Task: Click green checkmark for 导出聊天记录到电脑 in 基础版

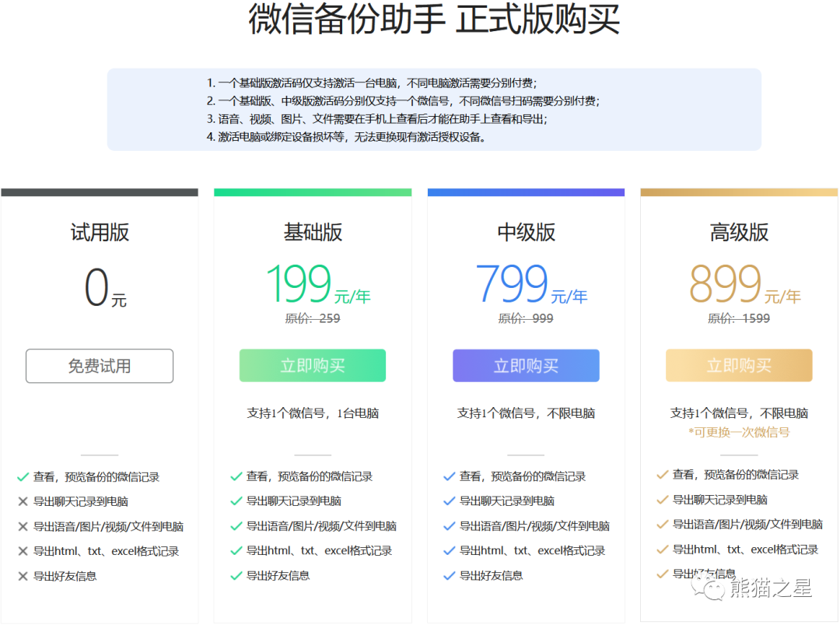Action: click(236, 501)
